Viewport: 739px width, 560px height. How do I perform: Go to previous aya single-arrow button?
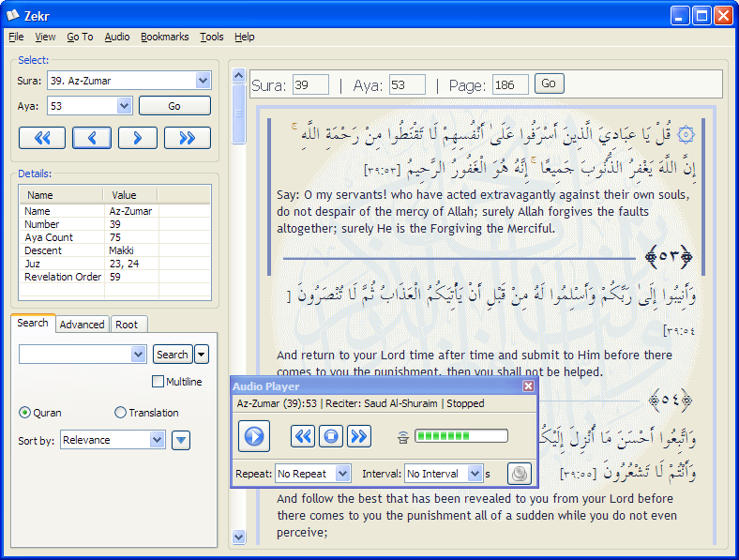[x=92, y=138]
